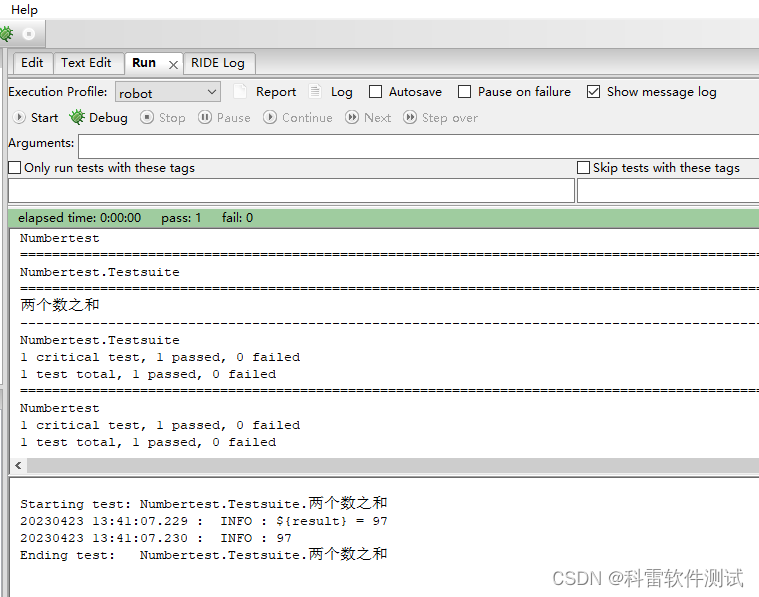
Task: Click the Stop square icon
Action: (x=147, y=117)
